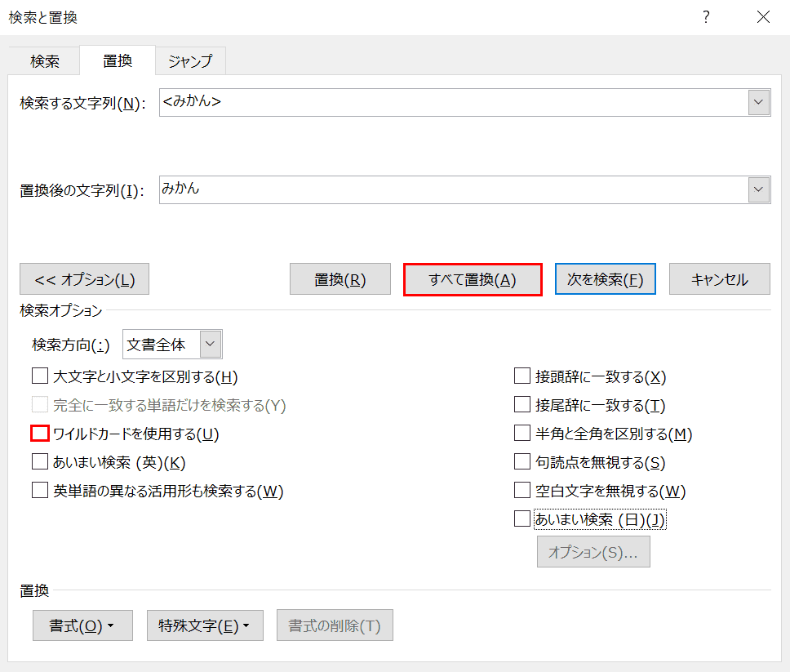Open the 検索方向 文書全体 dropdown

click(x=172, y=345)
